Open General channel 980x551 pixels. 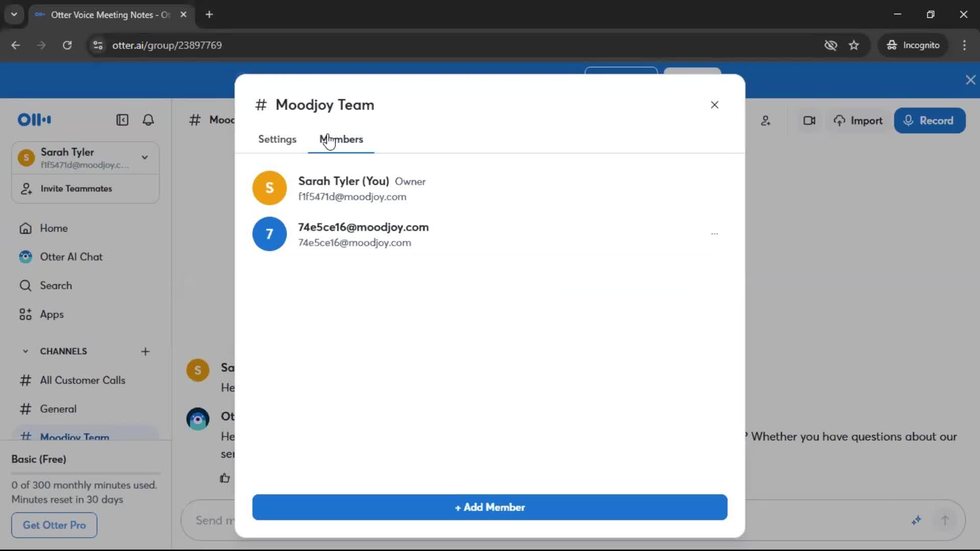(58, 409)
